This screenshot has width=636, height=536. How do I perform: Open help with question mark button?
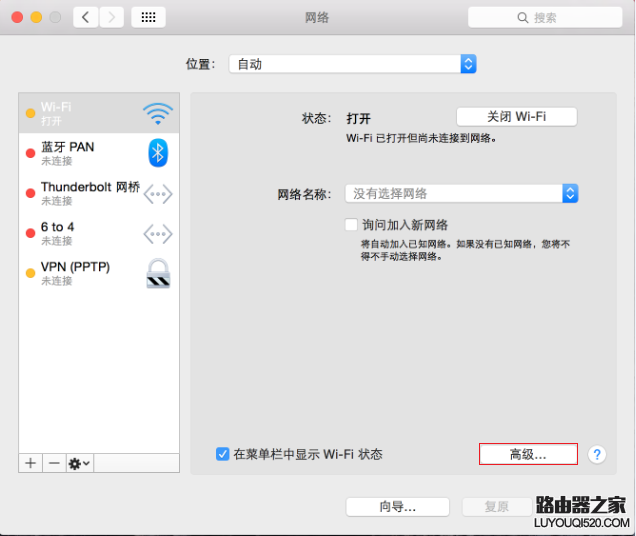597,454
